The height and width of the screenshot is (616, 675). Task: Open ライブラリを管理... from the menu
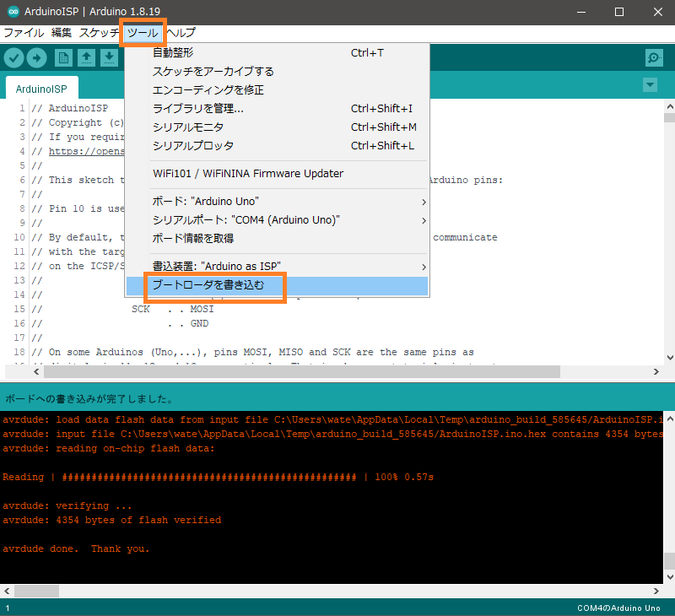click(x=278, y=109)
